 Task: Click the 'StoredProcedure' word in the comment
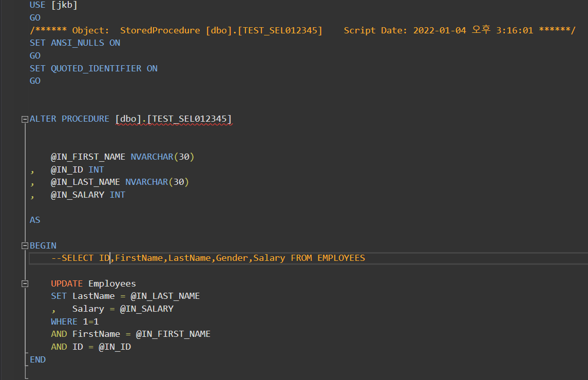tap(160, 30)
